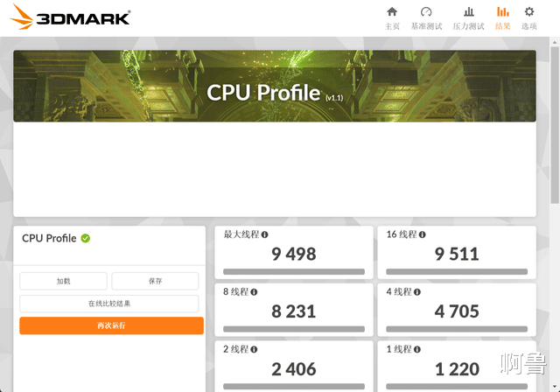The height and width of the screenshot is (392, 560).
Task: Click the score bar under 4 705
Action: [x=457, y=329]
